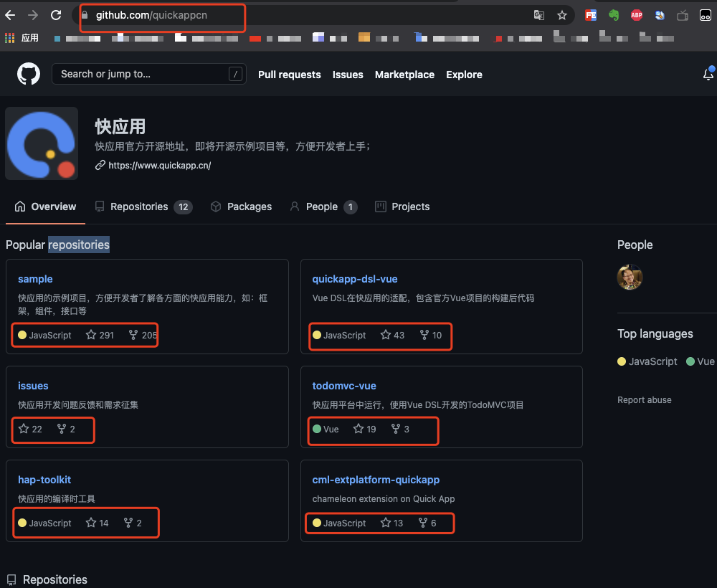
Task: Click the star icon on sample repo
Action: (x=91, y=335)
